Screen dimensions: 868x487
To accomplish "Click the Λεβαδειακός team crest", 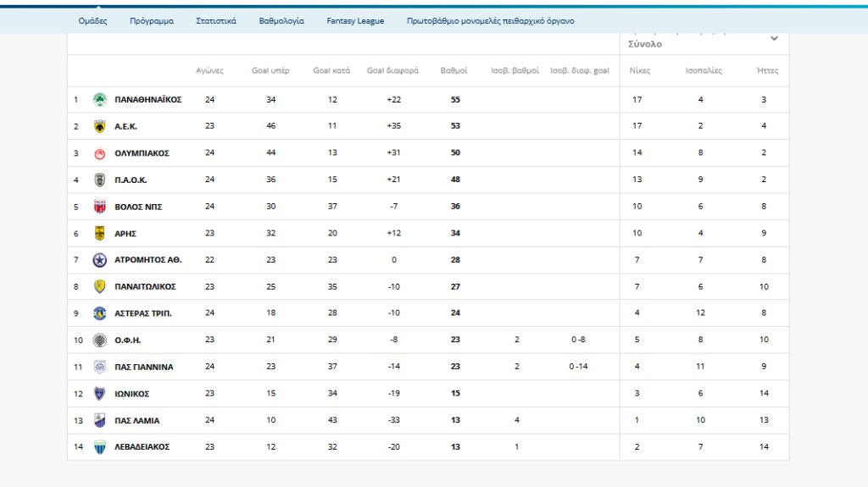I will tap(99, 447).
